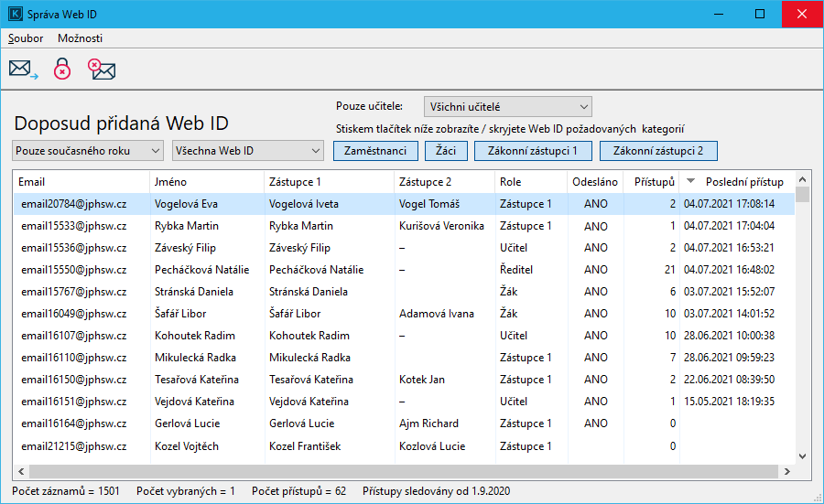Sort by the Email column header
The image size is (824, 504).
[x=81, y=182]
